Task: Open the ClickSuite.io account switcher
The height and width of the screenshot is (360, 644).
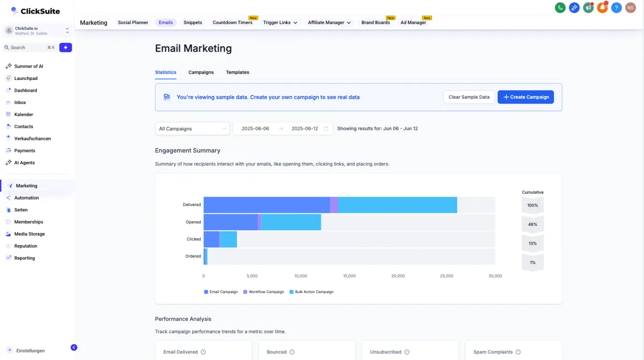Action: point(38,31)
